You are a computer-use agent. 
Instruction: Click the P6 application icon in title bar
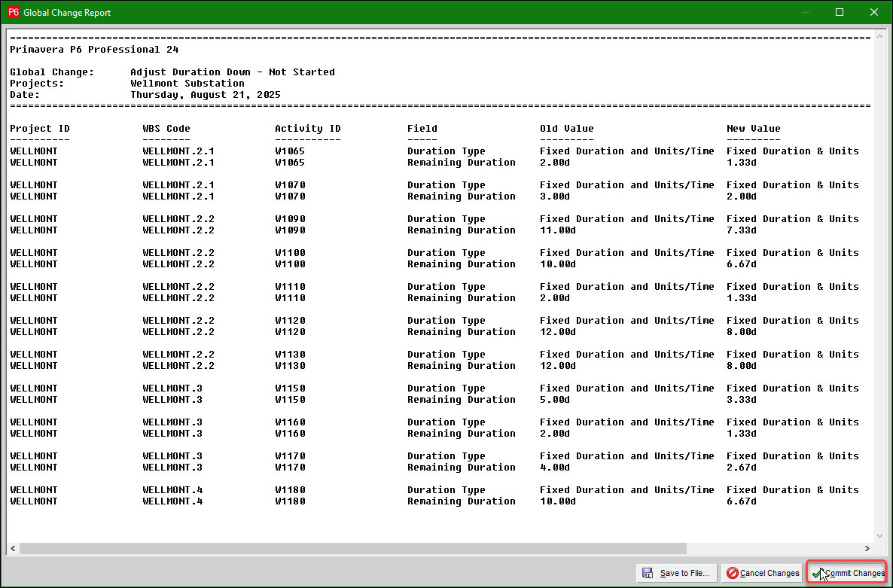(13, 12)
